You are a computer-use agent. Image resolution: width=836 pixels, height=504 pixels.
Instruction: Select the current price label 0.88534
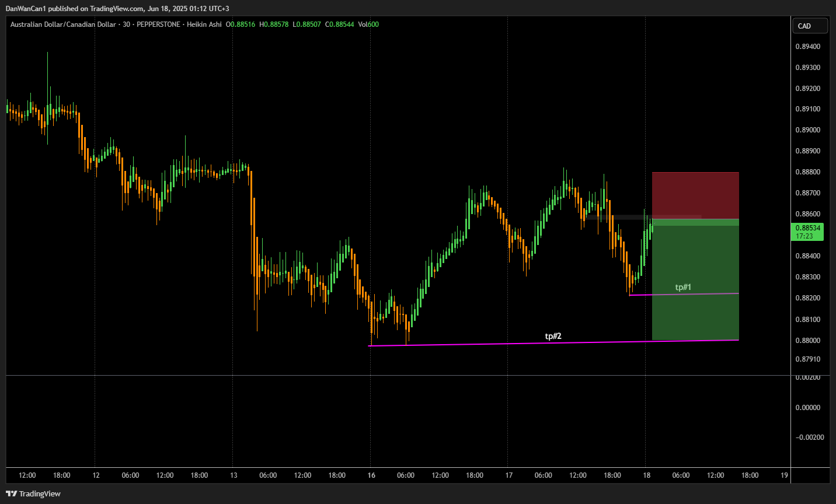tap(808, 232)
